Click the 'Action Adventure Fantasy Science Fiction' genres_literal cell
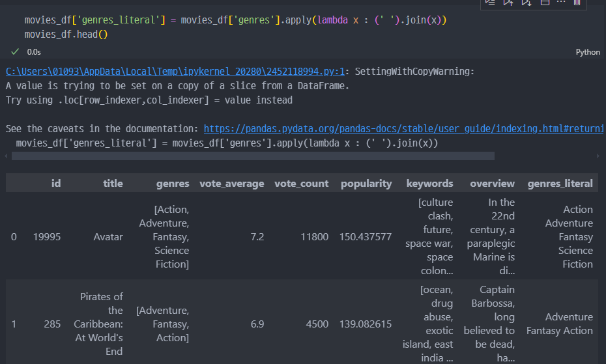 tap(569, 237)
